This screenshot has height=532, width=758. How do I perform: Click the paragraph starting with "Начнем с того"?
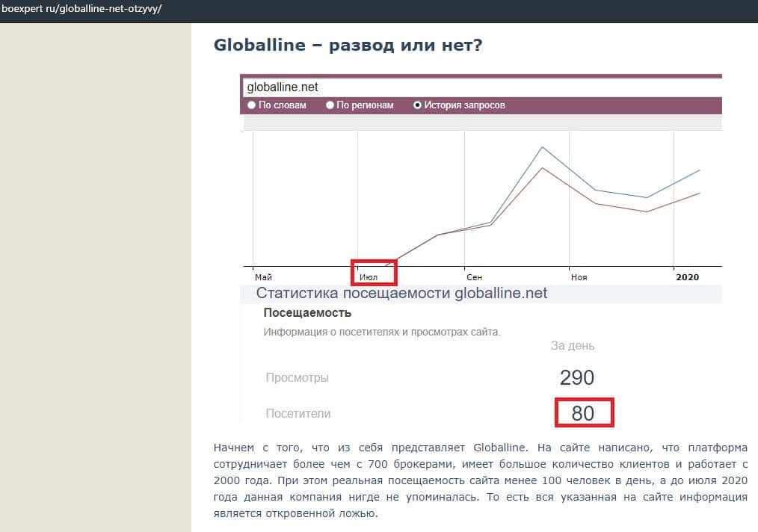pyautogui.click(x=480, y=480)
